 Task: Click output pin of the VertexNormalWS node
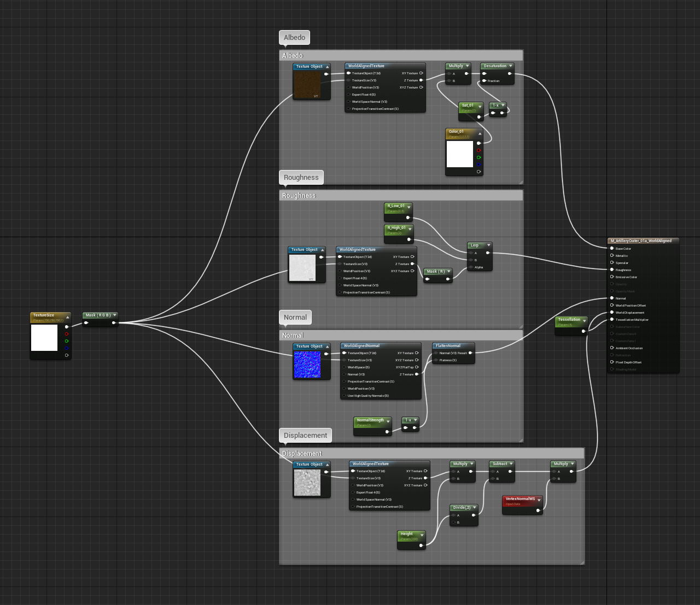click(538, 510)
